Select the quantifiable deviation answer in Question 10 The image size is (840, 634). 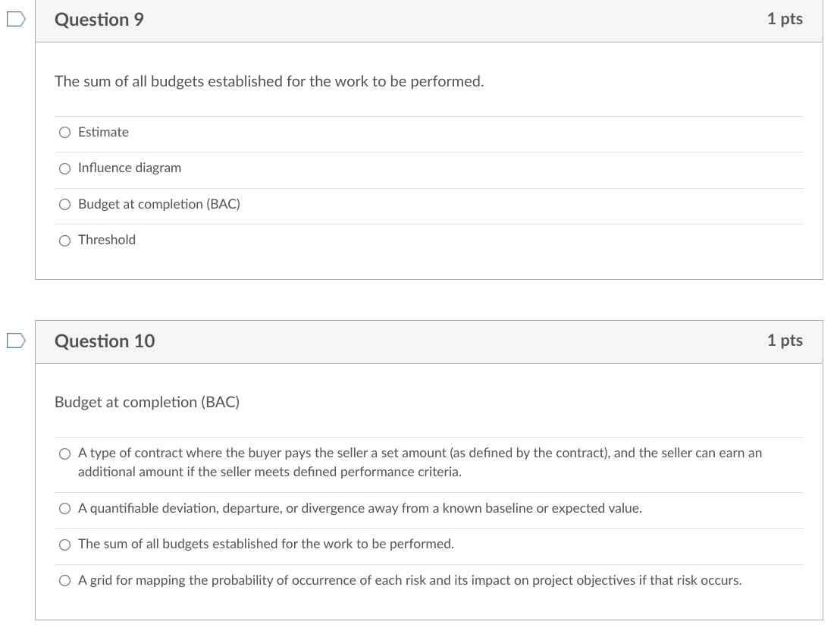tap(65, 508)
